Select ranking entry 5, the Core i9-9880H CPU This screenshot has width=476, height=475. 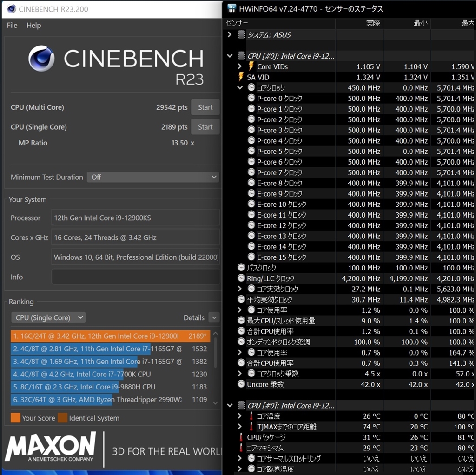tap(111, 387)
